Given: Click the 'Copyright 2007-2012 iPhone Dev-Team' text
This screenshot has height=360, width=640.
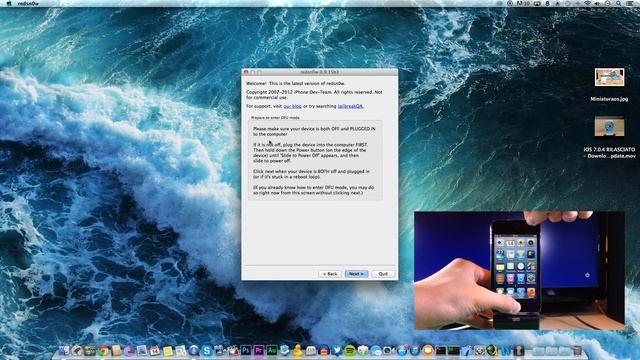Looking at the screenshot, I should coord(314,95).
